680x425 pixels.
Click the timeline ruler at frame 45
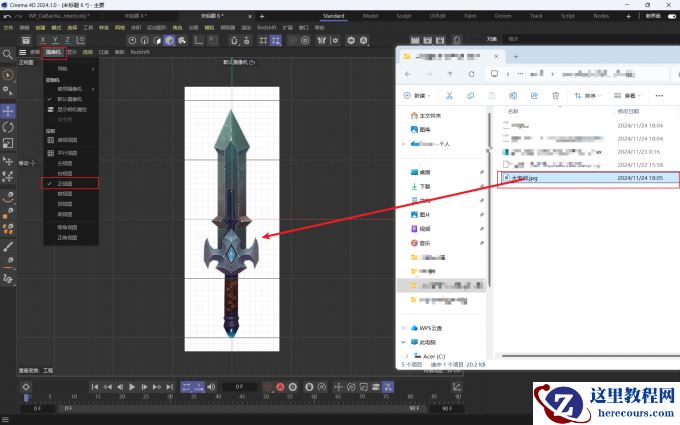pyautogui.click(x=242, y=396)
